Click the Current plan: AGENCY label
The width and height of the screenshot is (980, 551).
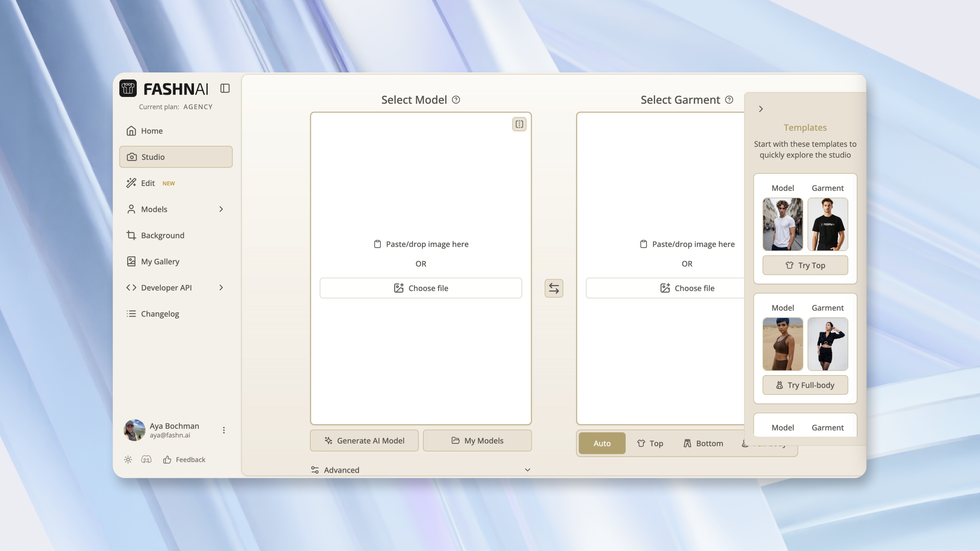tap(176, 107)
